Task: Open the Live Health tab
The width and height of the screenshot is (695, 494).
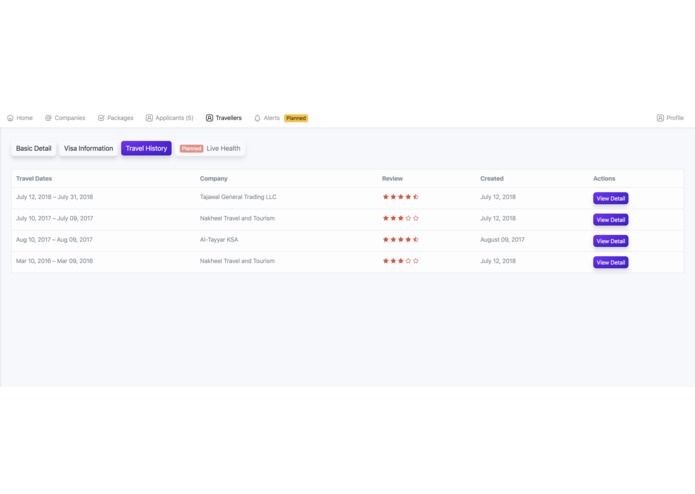Action: coord(210,148)
